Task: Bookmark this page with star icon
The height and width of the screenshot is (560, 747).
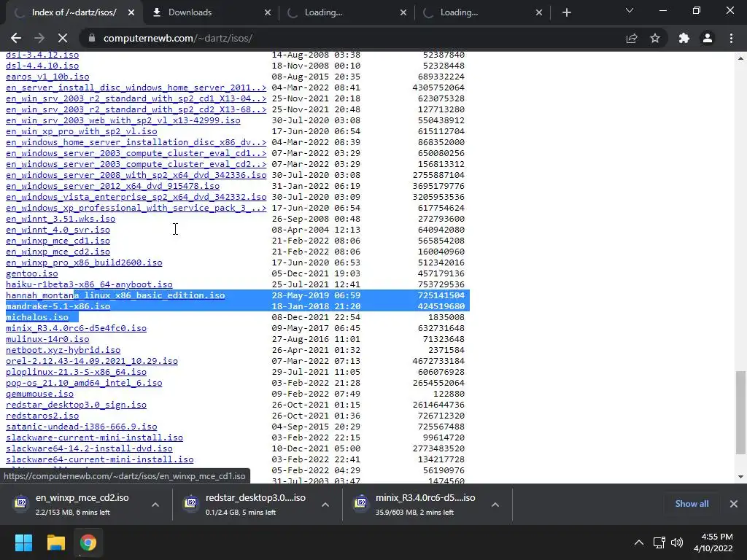Action: point(655,38)
